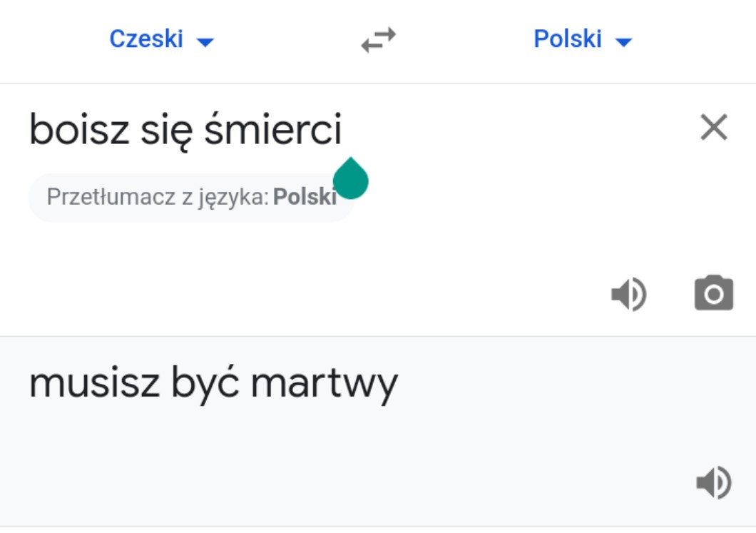Click on the word 'śmierci' in source text
Viewport: 756px width, 533px height.
[272, 131]
